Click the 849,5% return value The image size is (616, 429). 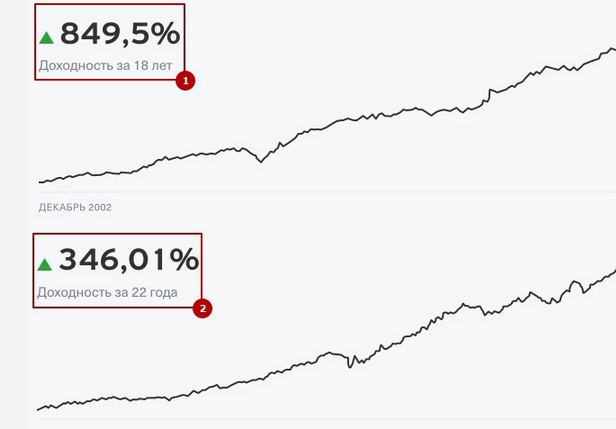click(120, 34)
